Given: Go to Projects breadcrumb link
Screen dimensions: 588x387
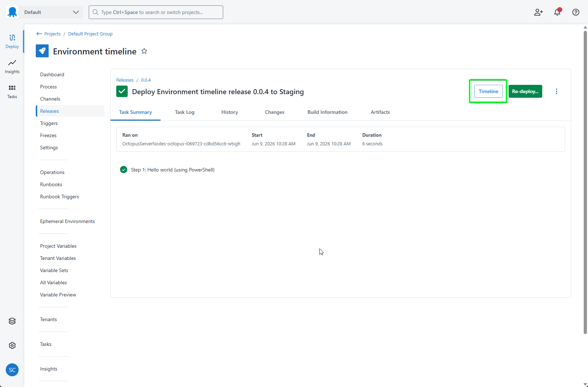Looking at the screenshot, I should point(53,34).
